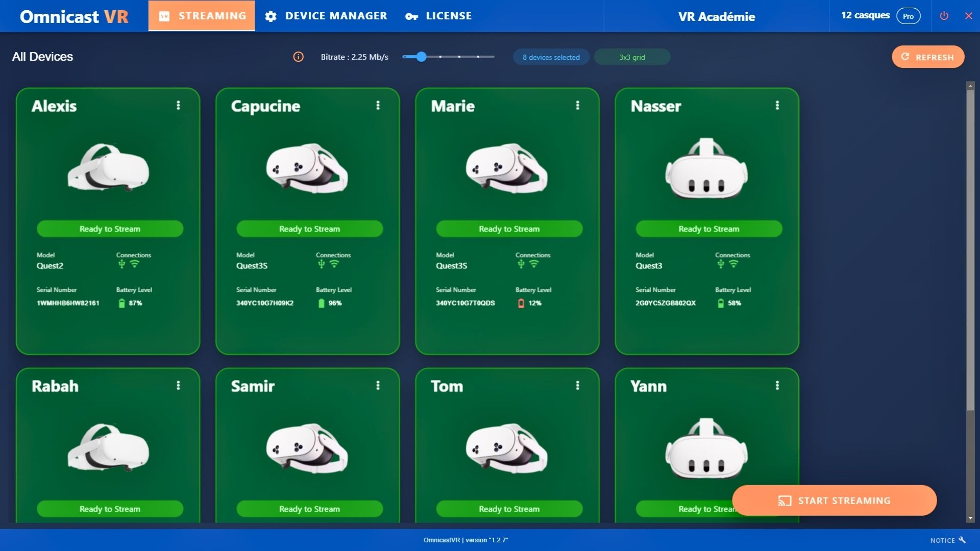The image size is (980, 551).
Task: Toggle Tom Ready to Stream status
Action: tap(509, 509)
